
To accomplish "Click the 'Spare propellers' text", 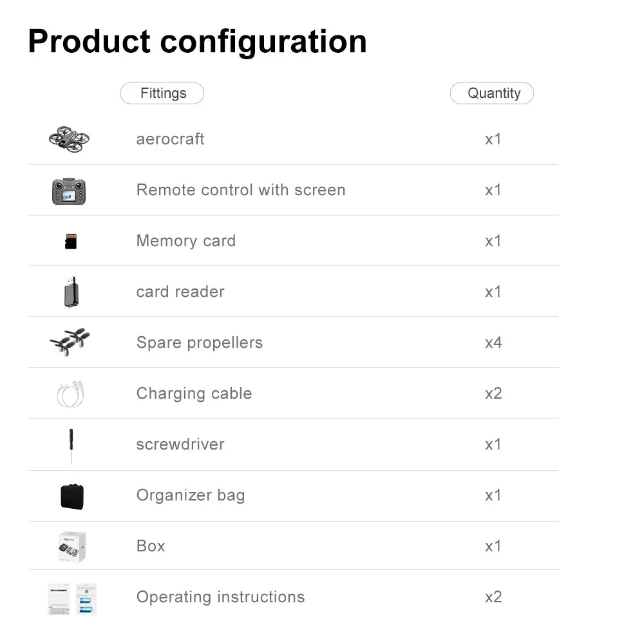I will coord(200,343).
